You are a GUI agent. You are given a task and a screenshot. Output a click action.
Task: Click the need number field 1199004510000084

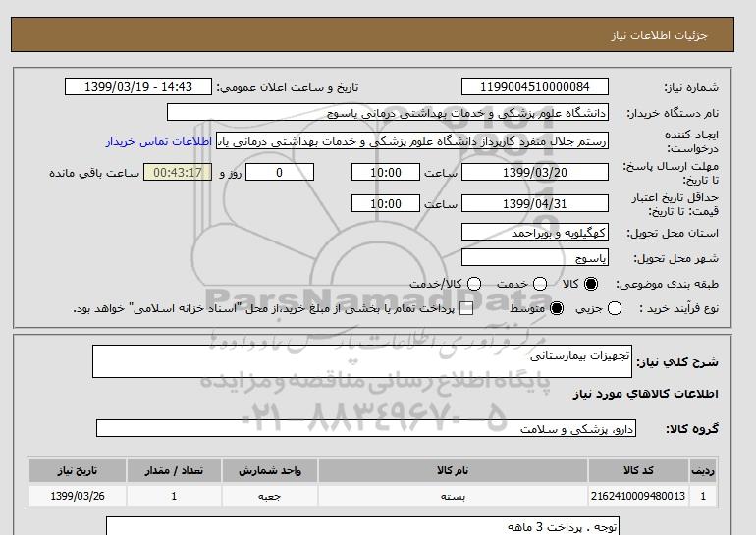pyautogui.click(x=535, y=86)
